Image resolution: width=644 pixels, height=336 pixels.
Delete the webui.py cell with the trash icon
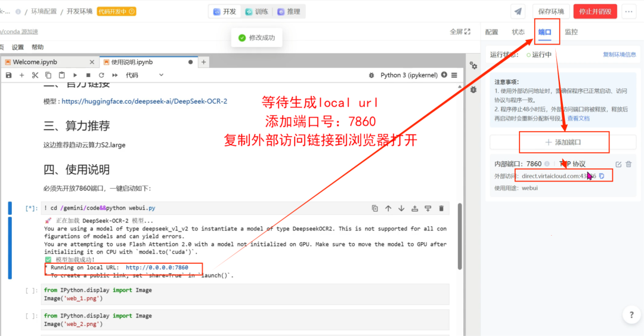tap(441, 208)
